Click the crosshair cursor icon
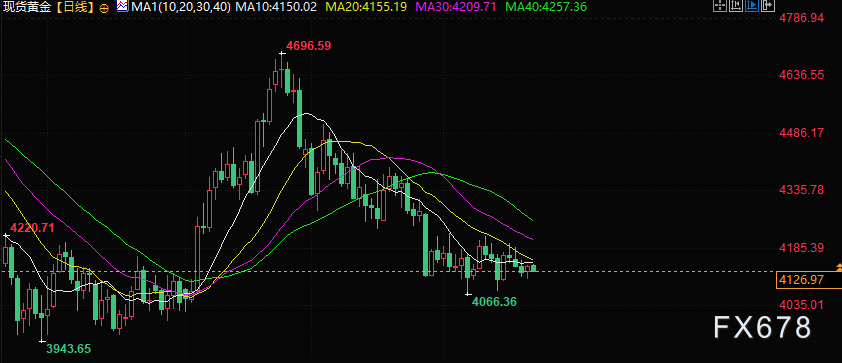The image size is (842, 363). [719, 6]
